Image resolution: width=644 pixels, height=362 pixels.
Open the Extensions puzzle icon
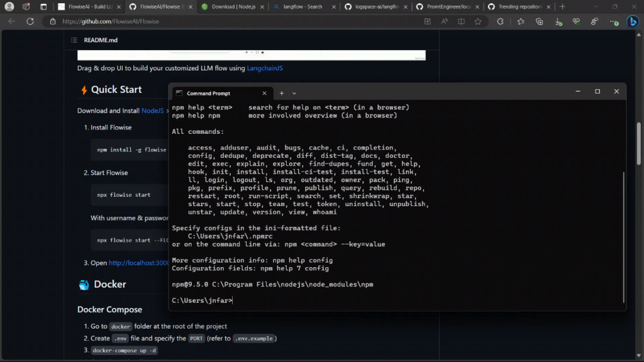500,21
